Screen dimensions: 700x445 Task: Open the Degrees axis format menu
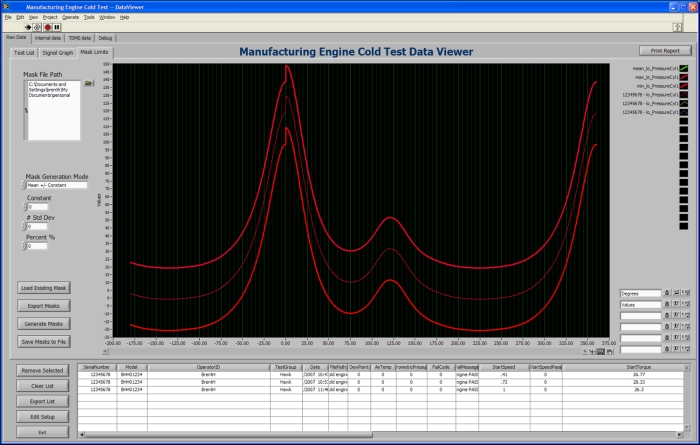click(x=686, y=293)
